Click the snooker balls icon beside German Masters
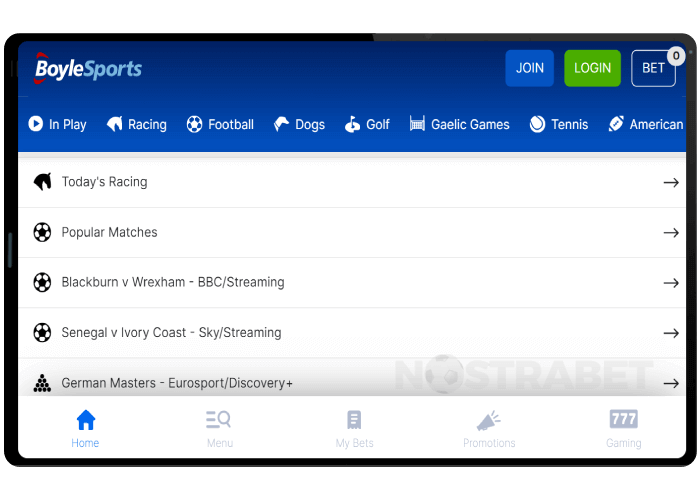This screenshot has height=495, width=700. [42, 383]
